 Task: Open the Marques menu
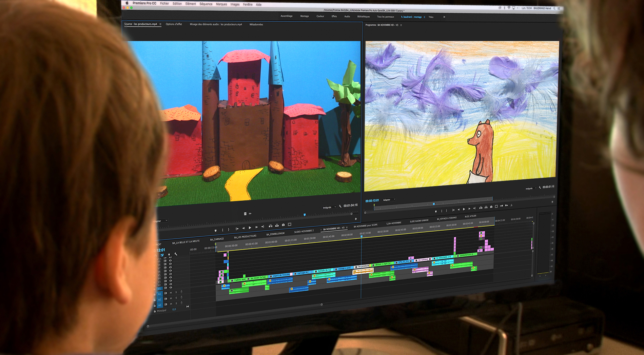(221, 4)
